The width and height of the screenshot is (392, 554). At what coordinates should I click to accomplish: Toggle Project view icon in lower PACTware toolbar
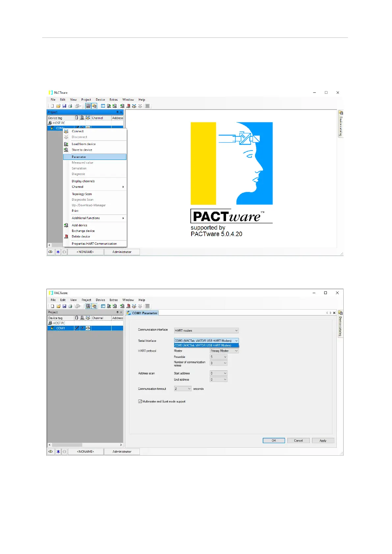88,306
